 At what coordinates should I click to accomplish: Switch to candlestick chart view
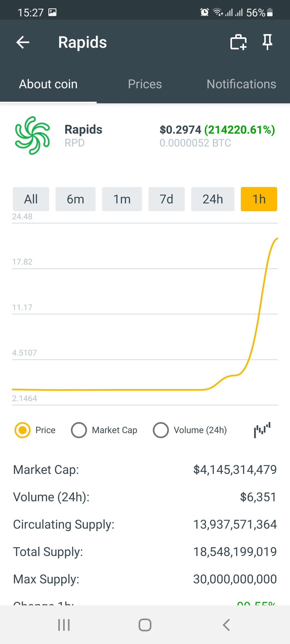[x=262, y=430]
